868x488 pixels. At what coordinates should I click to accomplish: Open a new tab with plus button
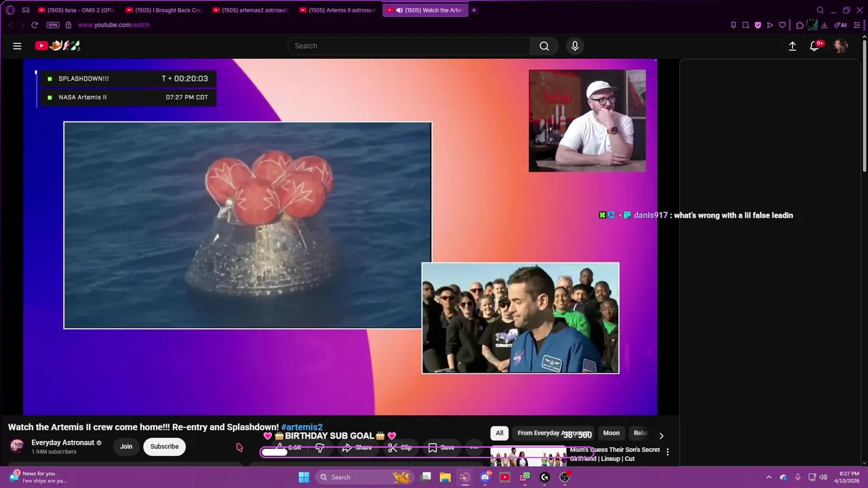click(474, 10)
